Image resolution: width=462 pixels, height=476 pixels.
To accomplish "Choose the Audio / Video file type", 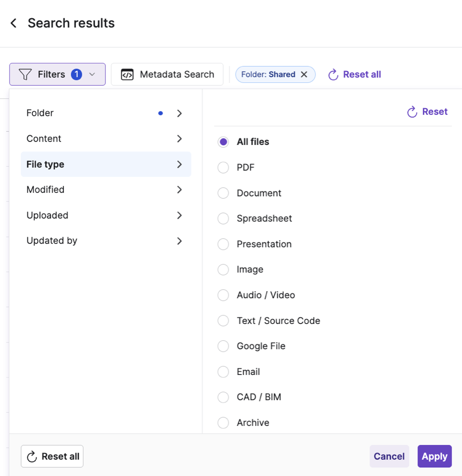I will [223, 295].
